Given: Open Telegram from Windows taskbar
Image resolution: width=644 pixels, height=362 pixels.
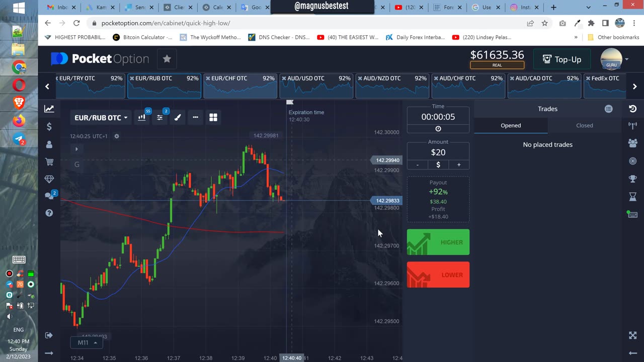Looking at the screenshot, I should [19, 140].
